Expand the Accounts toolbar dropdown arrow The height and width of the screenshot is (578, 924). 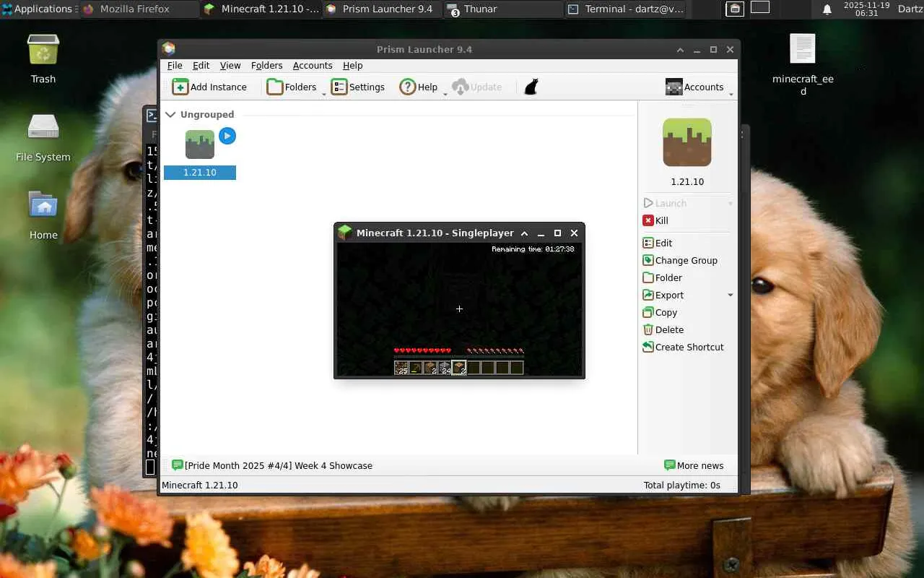(x=731, y=93)
